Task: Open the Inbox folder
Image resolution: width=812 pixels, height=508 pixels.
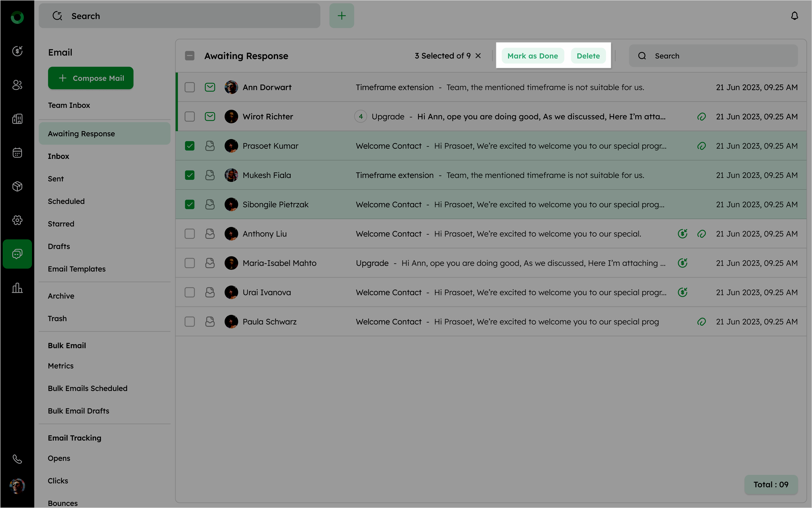Action: pyautogui.click(x=58, y=156)
